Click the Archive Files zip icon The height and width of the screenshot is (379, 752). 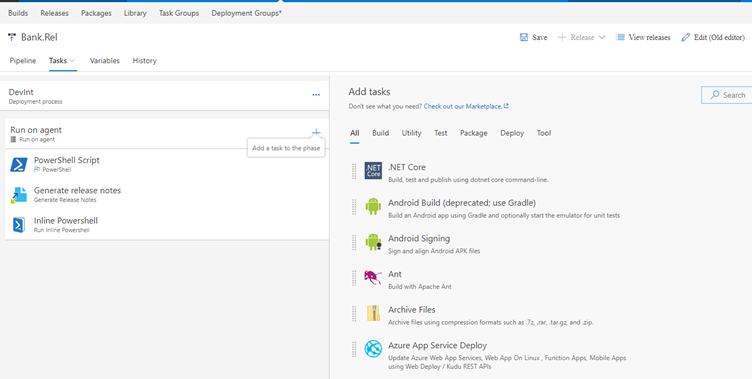tap(373, 313)
